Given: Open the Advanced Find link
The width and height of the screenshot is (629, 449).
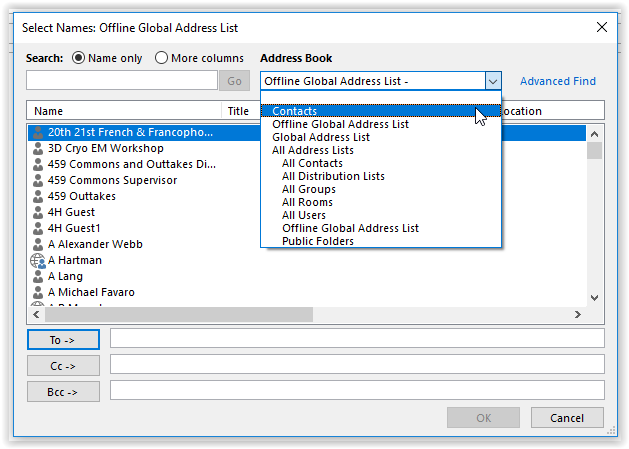Looking at the screenshot, I should point(558,81).
